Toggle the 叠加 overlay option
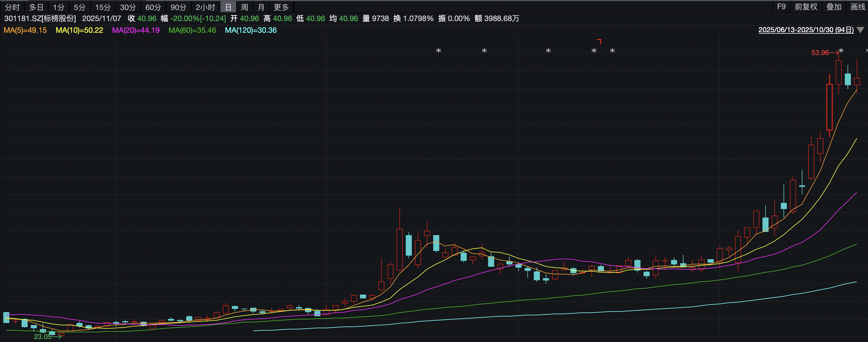This screenshot has height=342, width=868. pyautogui.click(x=834, y=7)
